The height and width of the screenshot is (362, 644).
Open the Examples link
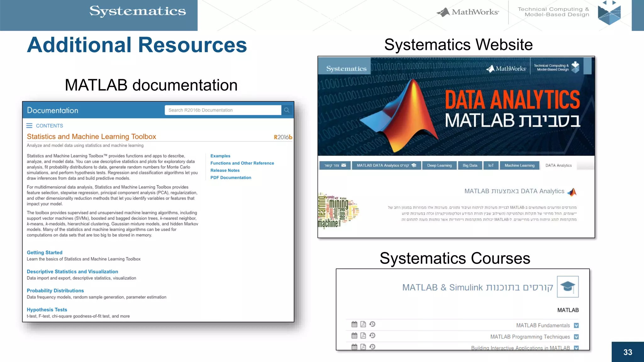coord(220,156)
